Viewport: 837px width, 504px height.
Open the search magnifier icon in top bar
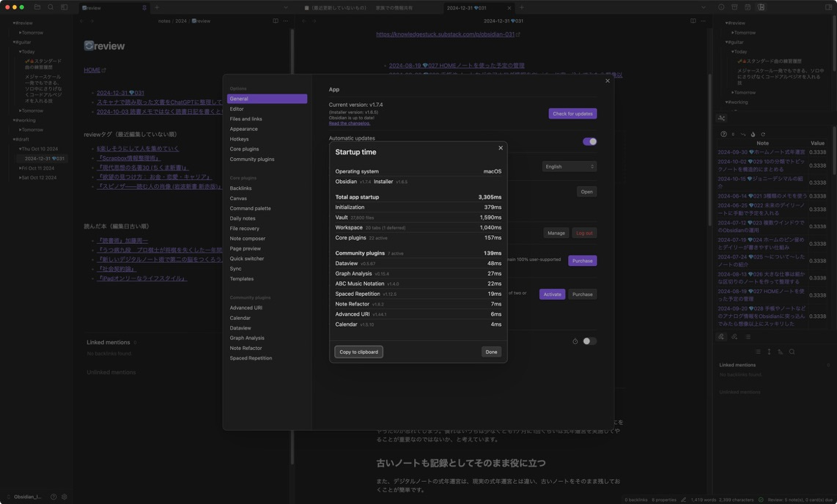[51, 7]
